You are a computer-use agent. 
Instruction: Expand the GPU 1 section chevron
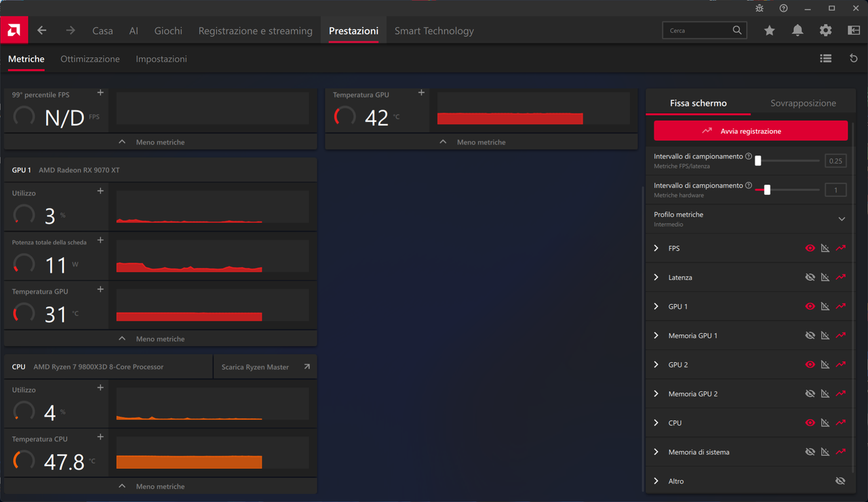pos(656,307)
